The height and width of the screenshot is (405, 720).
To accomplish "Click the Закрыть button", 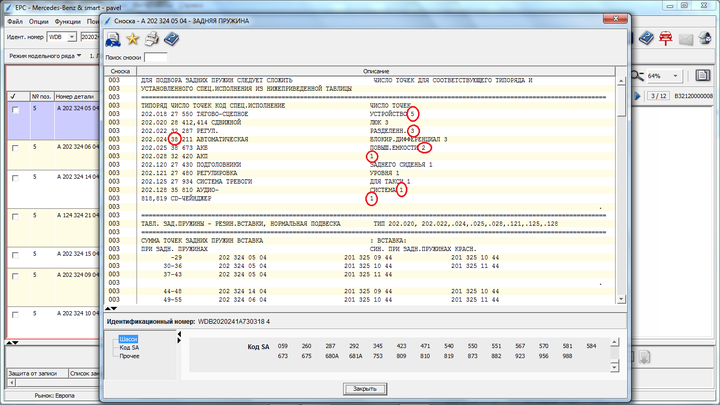I will coord(365,388).
